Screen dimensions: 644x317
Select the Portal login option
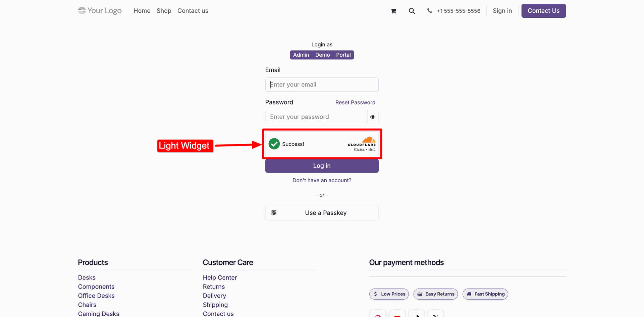point(343,55)
